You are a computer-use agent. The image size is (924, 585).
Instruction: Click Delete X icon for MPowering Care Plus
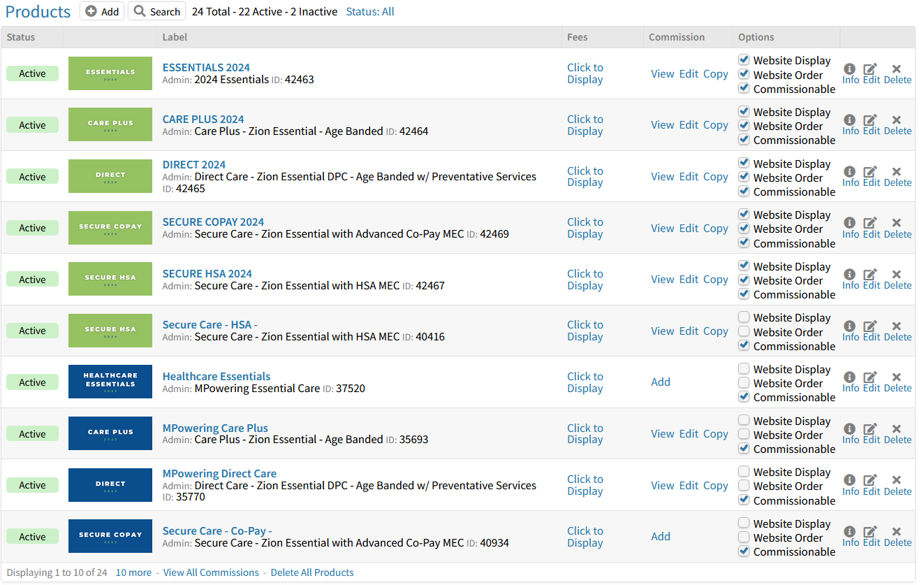pyautogui.click(x=897, y=429)
